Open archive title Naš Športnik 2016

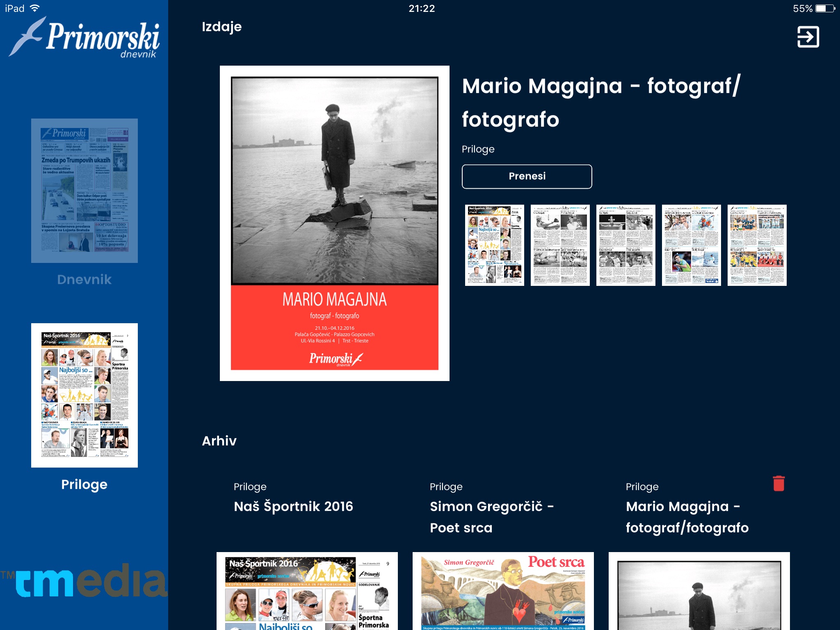coord(293,507)
